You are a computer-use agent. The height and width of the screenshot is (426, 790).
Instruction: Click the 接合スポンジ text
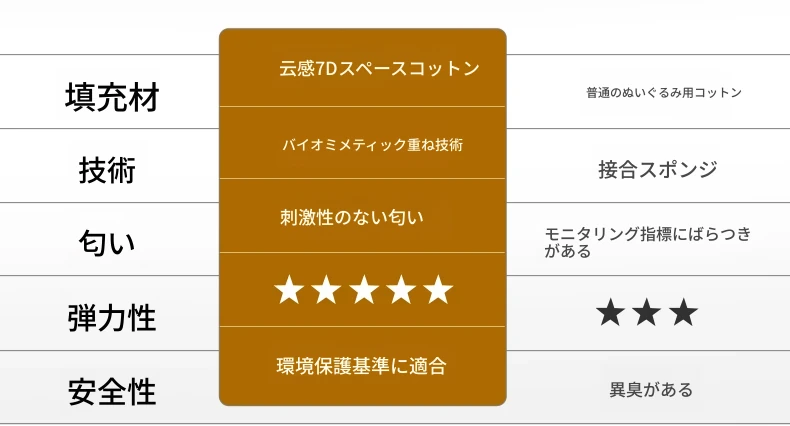657,170
